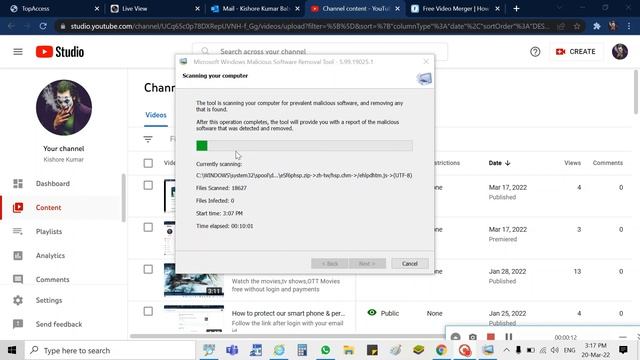Open the Windows Start menu
Screen dimensions: 640x360
12,350
